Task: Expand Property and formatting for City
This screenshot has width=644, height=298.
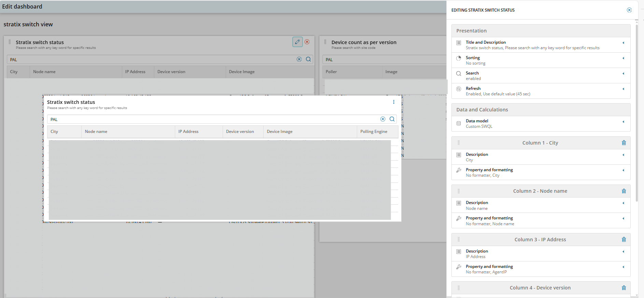Action: (x=623, y=170)
